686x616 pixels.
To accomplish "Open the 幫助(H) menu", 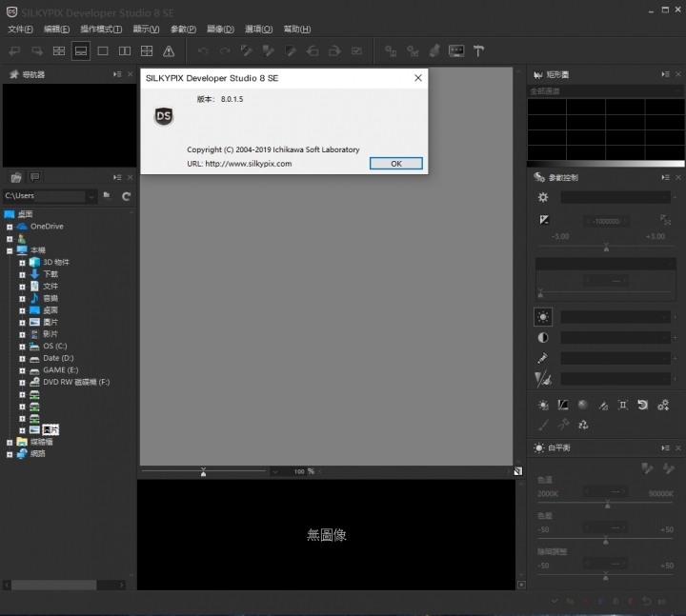I will [x=297, y=30].
